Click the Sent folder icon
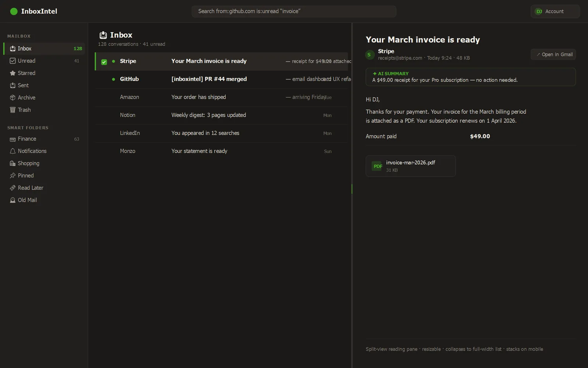The image size is (588, 368). [x=13, y=85]
